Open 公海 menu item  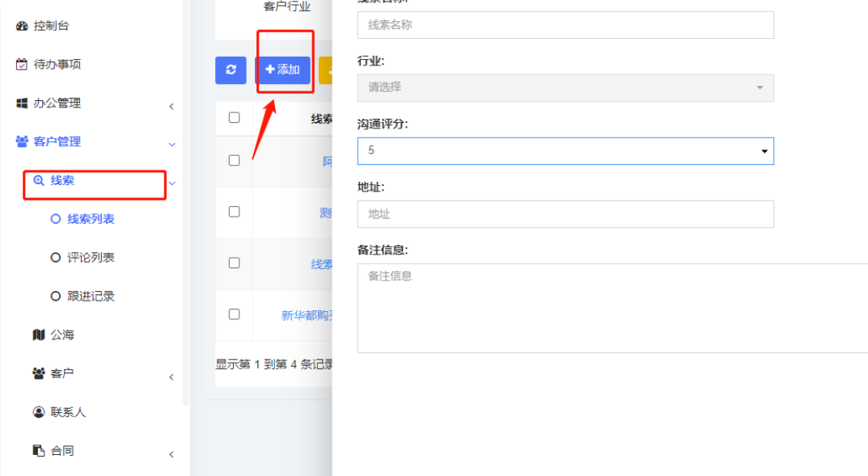click(62, 335)
